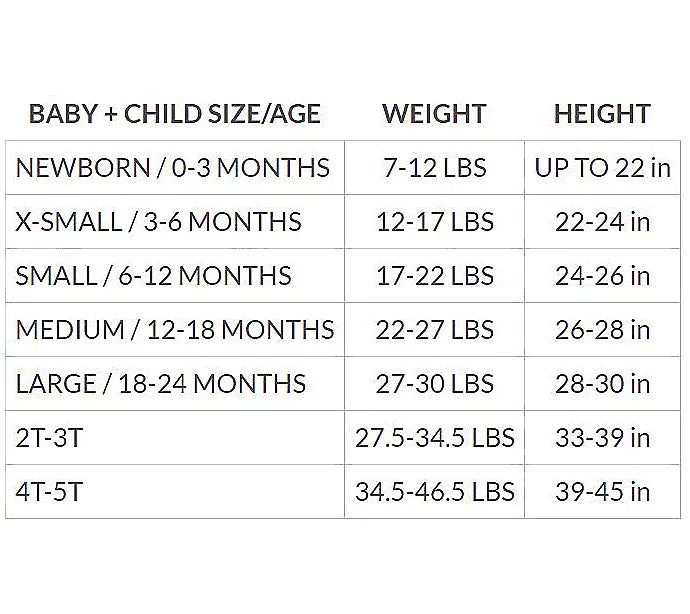Click the HEIGHT column header
Viewport: 690px width, 614px height.
[602, 114]
